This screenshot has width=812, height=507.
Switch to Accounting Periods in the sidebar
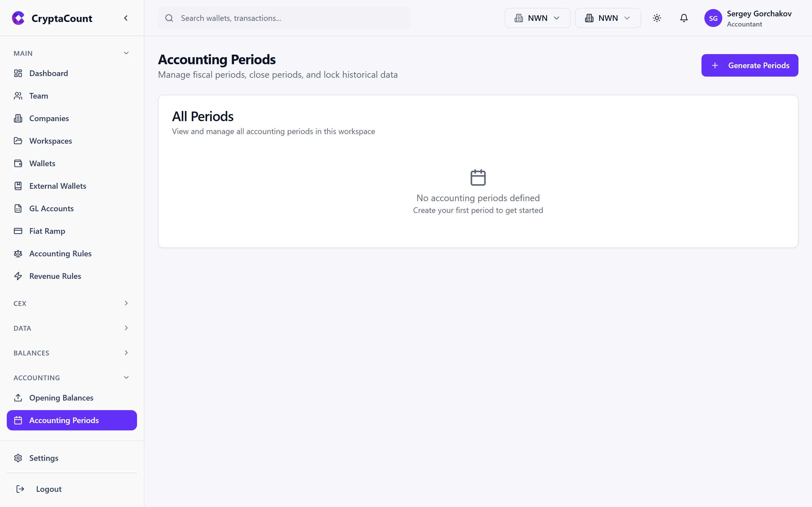(x=64, y=420)
